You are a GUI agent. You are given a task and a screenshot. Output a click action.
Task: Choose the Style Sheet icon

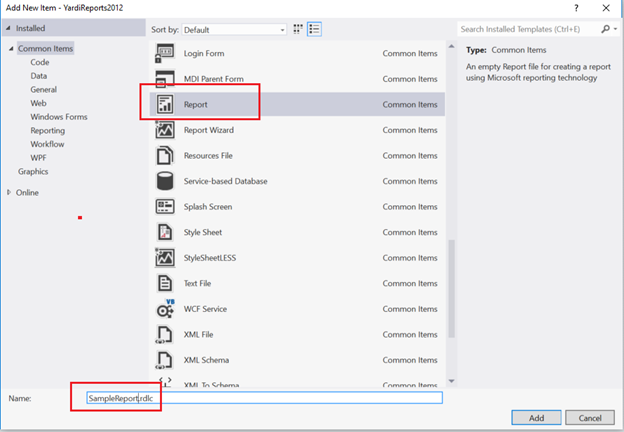[165, 232]
